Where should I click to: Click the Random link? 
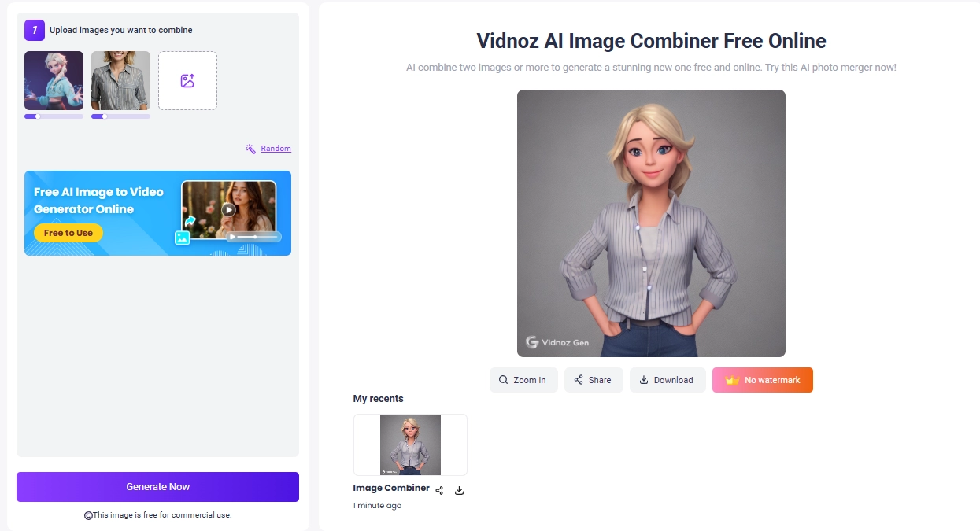tap(276, 149)
